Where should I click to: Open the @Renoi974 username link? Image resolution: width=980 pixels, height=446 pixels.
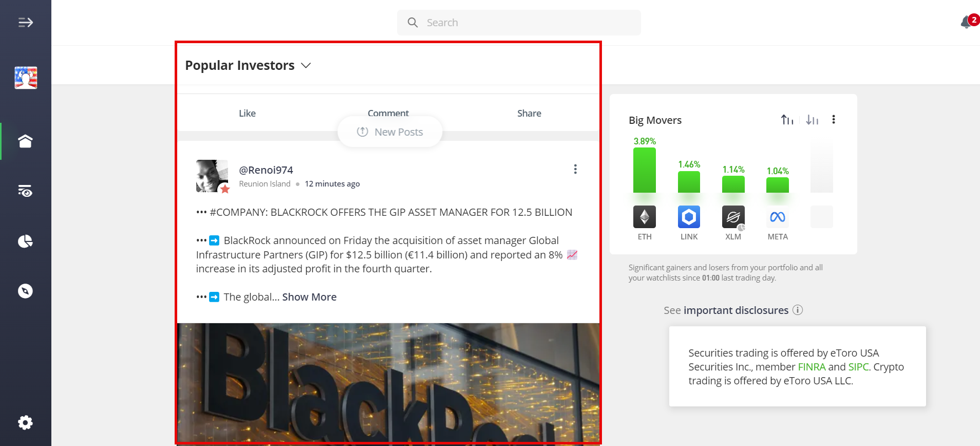pos(266,170)
